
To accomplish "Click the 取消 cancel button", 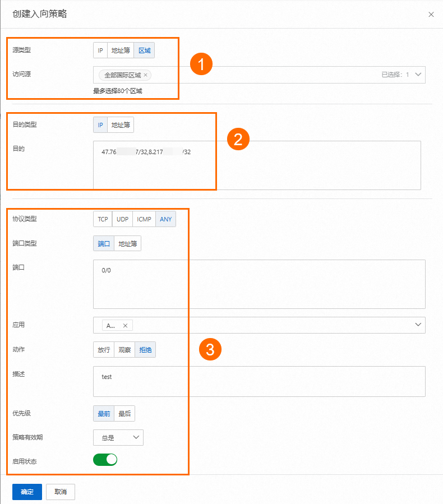I will [60, 492].
